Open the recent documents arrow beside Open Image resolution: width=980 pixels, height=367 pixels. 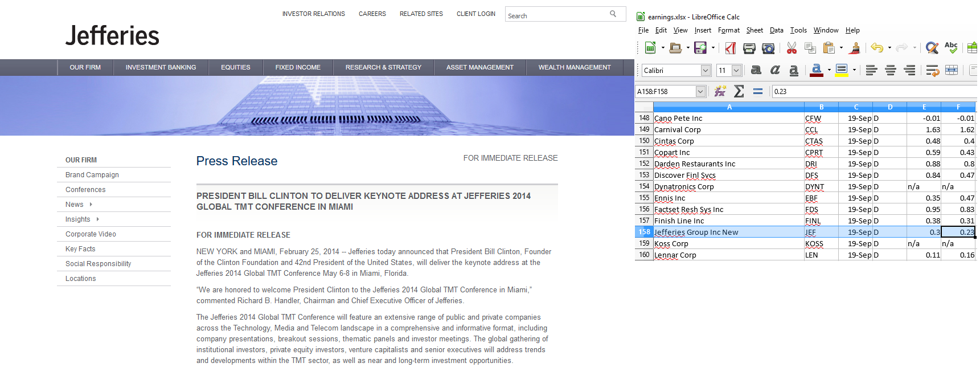click(x=688, y=48)
